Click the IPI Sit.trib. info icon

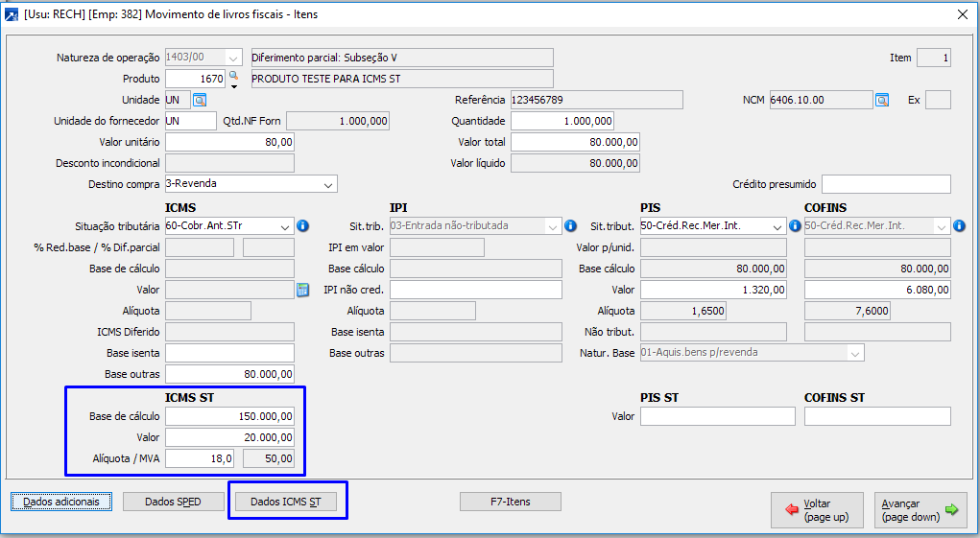(570, 226)
